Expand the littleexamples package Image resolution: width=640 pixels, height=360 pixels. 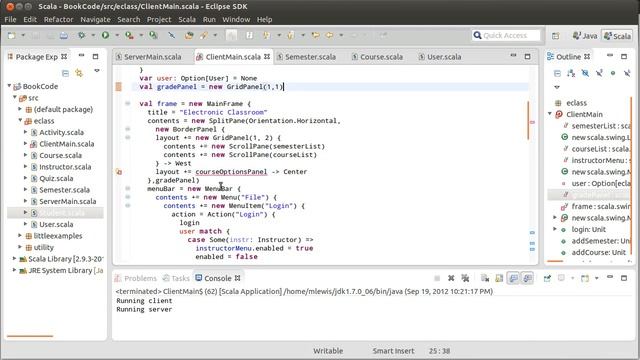20,236
